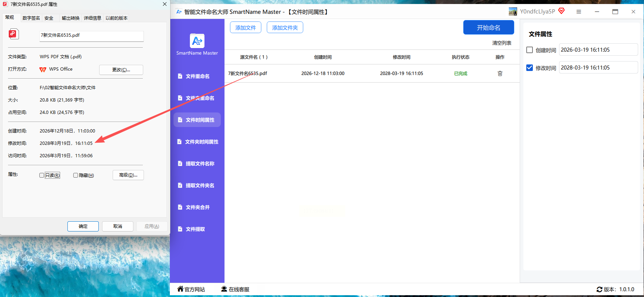Click the 创建时间 column header
The height and width of the screenshot is (297, 644).
tap(323, 57)
